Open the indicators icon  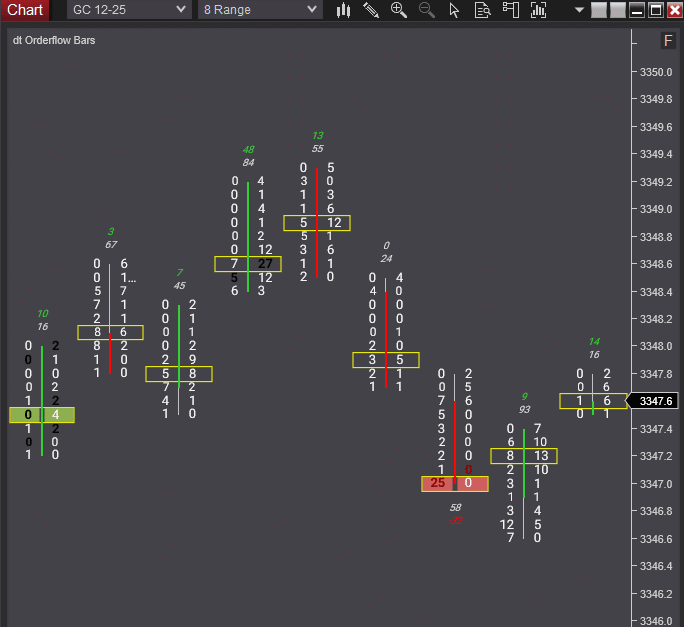coord(539,10)
